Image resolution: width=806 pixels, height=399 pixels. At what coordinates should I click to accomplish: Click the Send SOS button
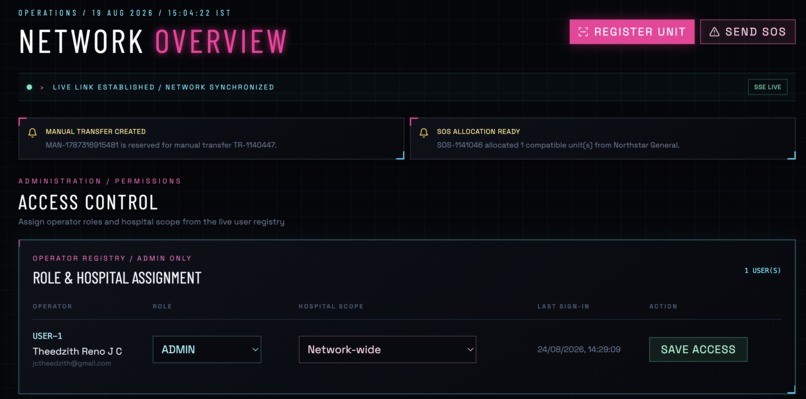click(x=747, y=32)
